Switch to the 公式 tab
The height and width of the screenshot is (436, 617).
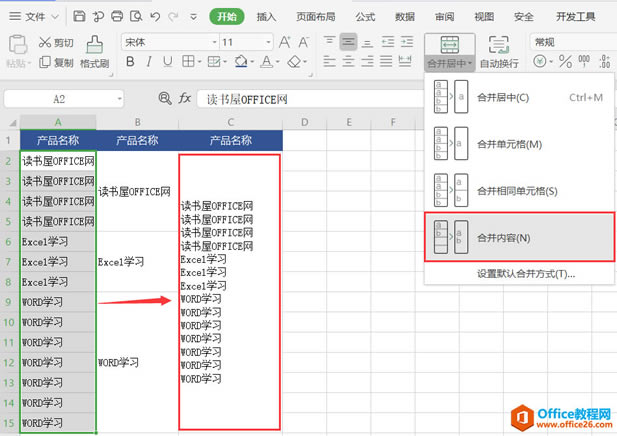pyautogui.click(x=365, y=17)
